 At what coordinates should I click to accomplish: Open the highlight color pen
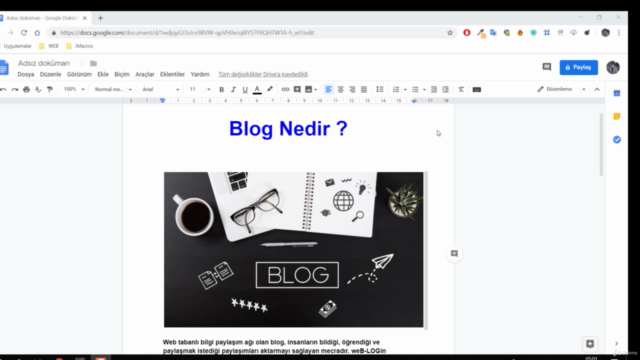click(x=270, y=89)
